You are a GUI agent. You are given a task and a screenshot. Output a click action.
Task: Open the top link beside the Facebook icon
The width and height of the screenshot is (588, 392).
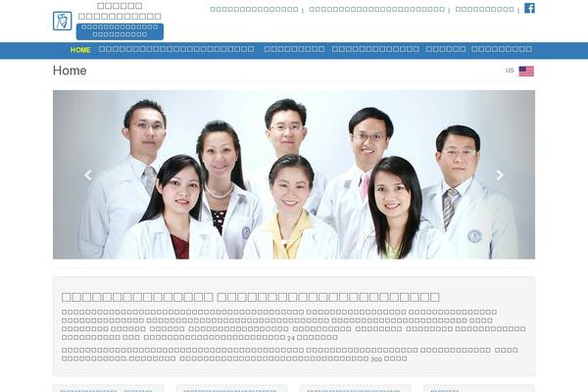(x=484, y=9)
